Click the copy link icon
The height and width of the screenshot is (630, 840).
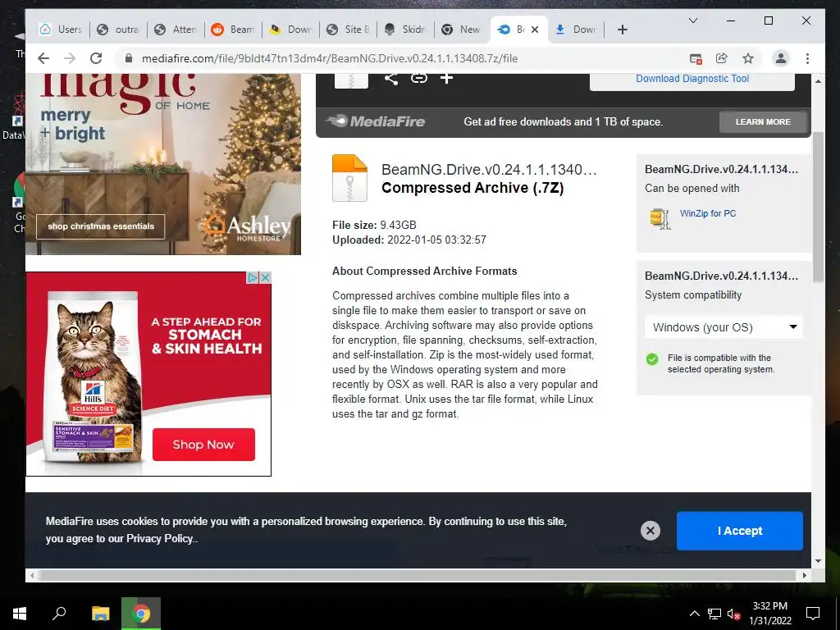tap(419, 78)
